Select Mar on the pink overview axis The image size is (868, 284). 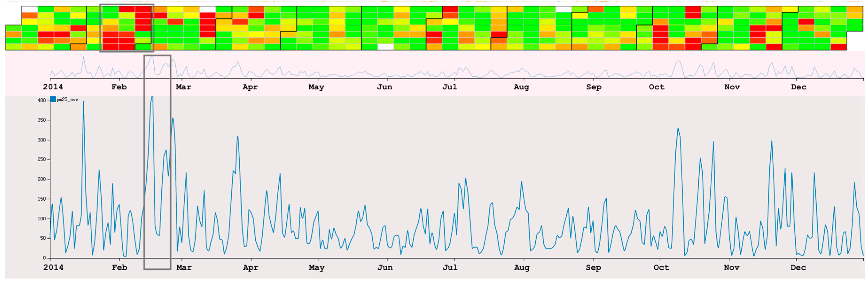pyautogui.click(x=184, y=87)
